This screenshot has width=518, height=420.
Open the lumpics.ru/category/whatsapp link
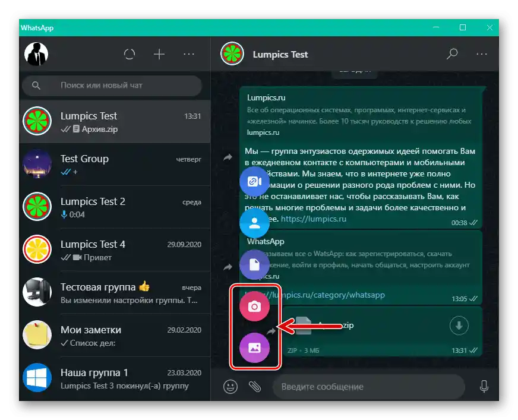pyautogui.click(x=314, y=295)
